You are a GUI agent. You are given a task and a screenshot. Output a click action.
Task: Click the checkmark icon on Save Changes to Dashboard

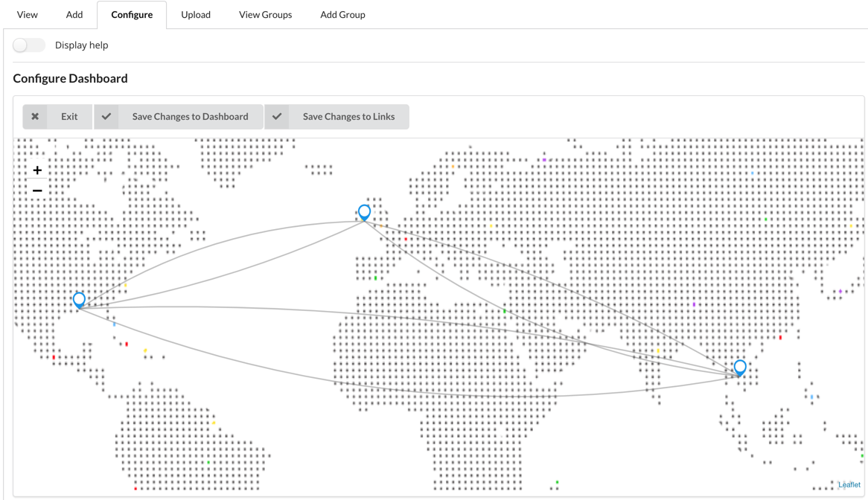click(x=106, y=116)
